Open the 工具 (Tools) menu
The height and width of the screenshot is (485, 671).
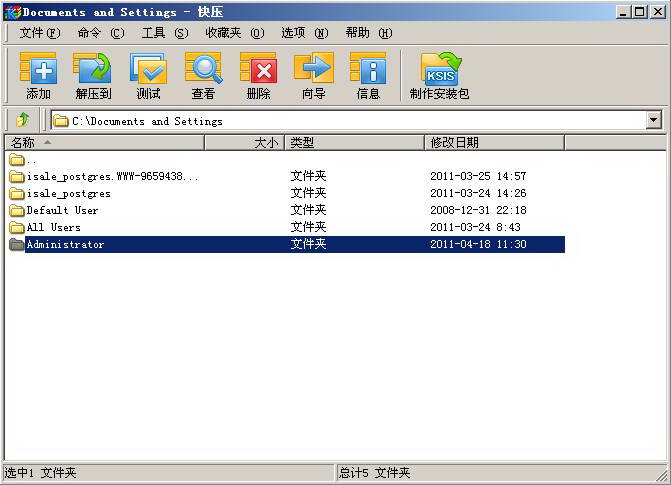(x=164, y=33)
